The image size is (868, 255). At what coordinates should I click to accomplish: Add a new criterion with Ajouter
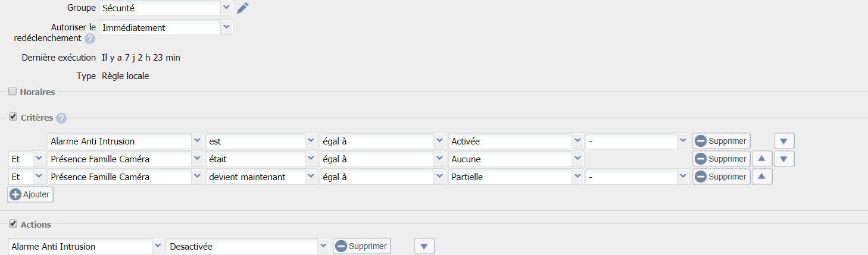tap(30, 194)
